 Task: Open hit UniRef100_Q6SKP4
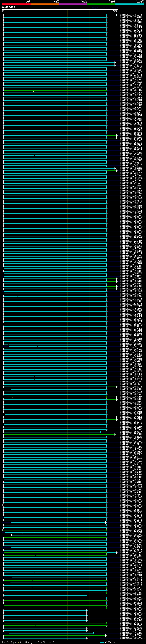click(x=131, y=27)
